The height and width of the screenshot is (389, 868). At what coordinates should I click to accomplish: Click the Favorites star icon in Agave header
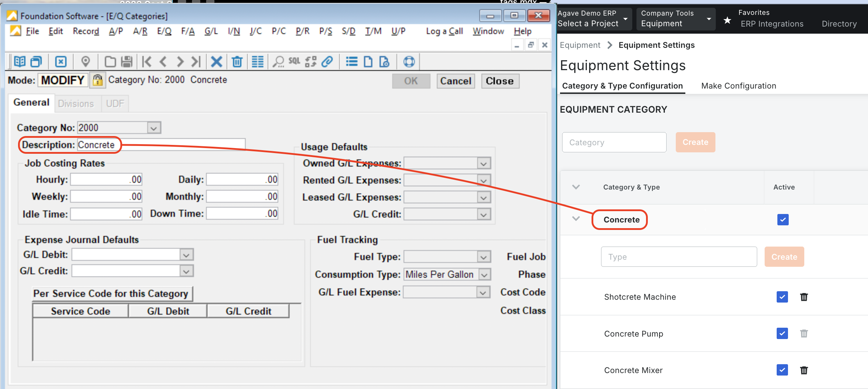pyautogui.click(x=727, y=20)
